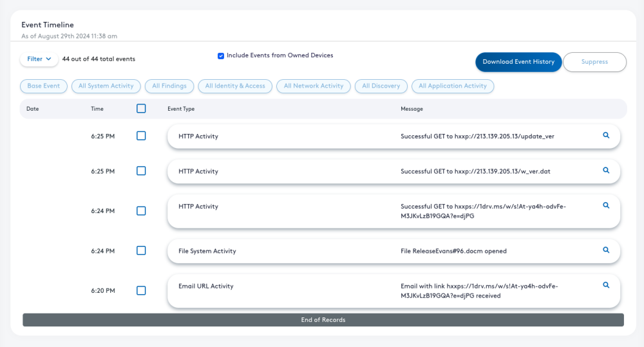The image size is (644, 347).
Task: Inspect the ReleaseEvans#96.docm file event magnifier
Action: pos(606,250)
